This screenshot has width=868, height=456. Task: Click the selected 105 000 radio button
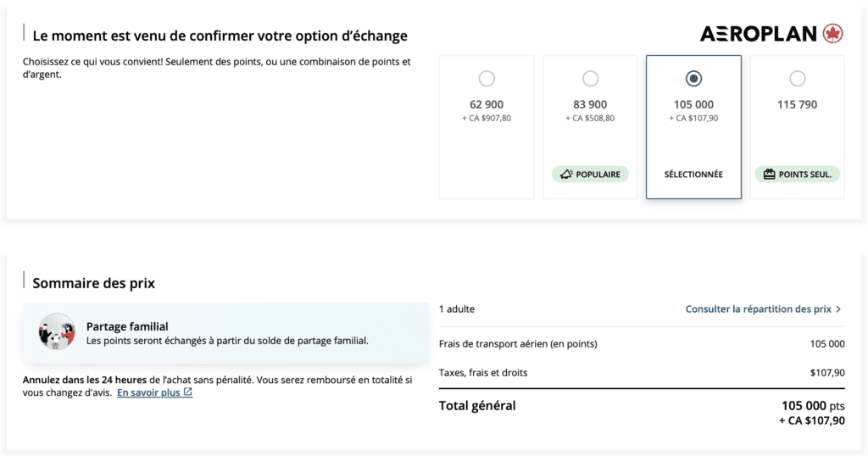693,79
